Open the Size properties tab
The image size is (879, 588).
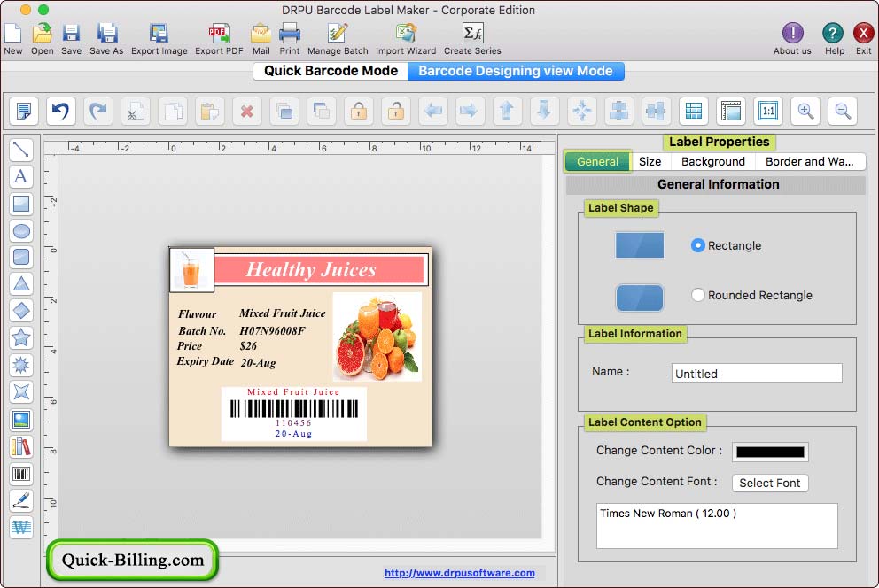coord(650,162)
